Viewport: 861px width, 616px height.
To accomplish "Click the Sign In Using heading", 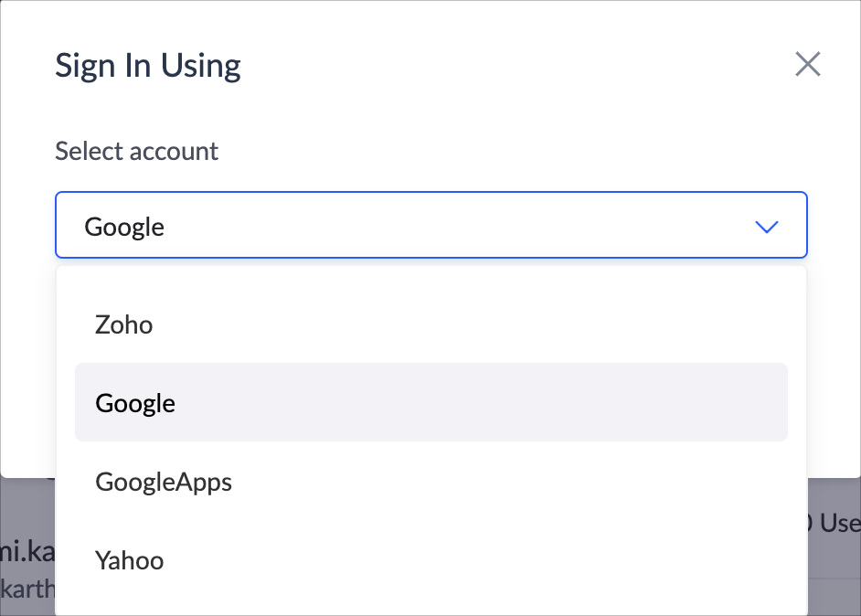I will (148, 66).
